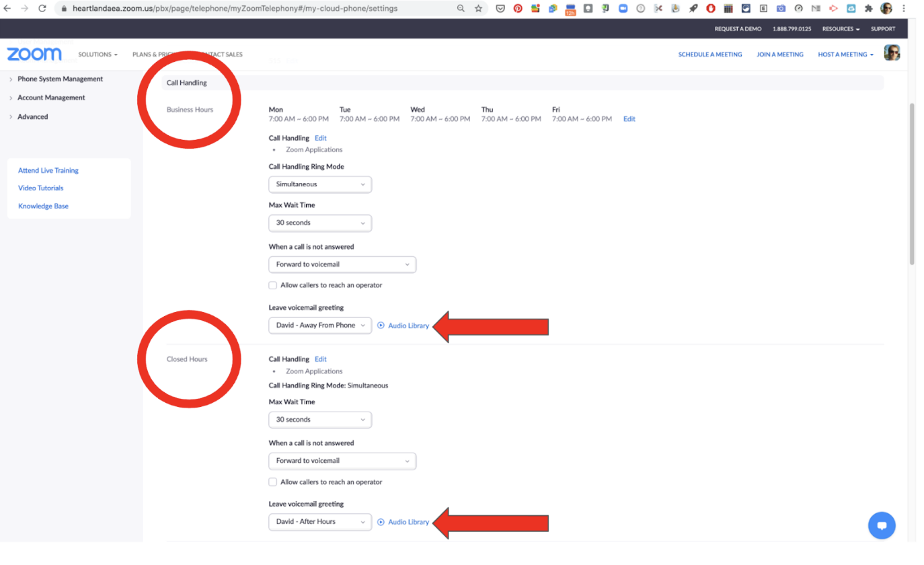Open the David - After Hours greeting dropdown
This screenshot has height=565, width=924.
click(320, 521)
